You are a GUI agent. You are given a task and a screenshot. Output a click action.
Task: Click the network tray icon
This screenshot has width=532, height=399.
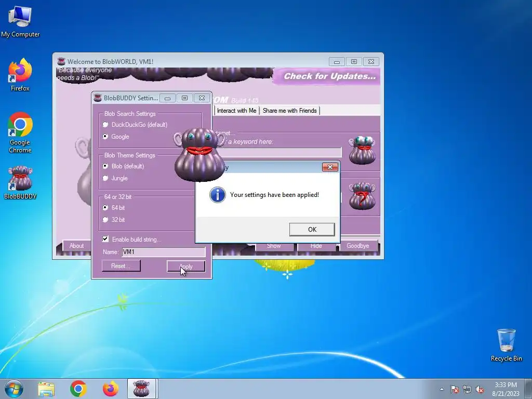coord(467,389)
